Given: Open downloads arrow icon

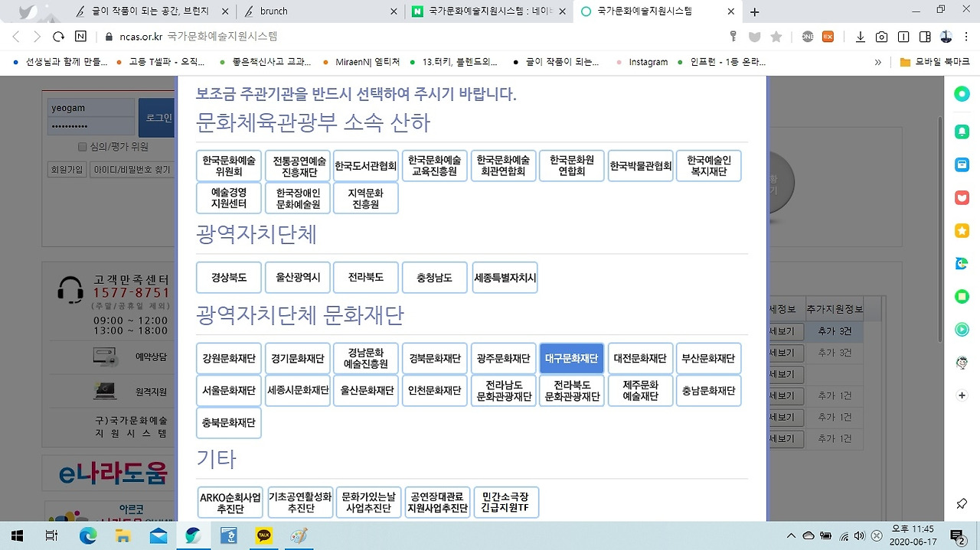Looking at the screenshot, I should click(860, 37).
